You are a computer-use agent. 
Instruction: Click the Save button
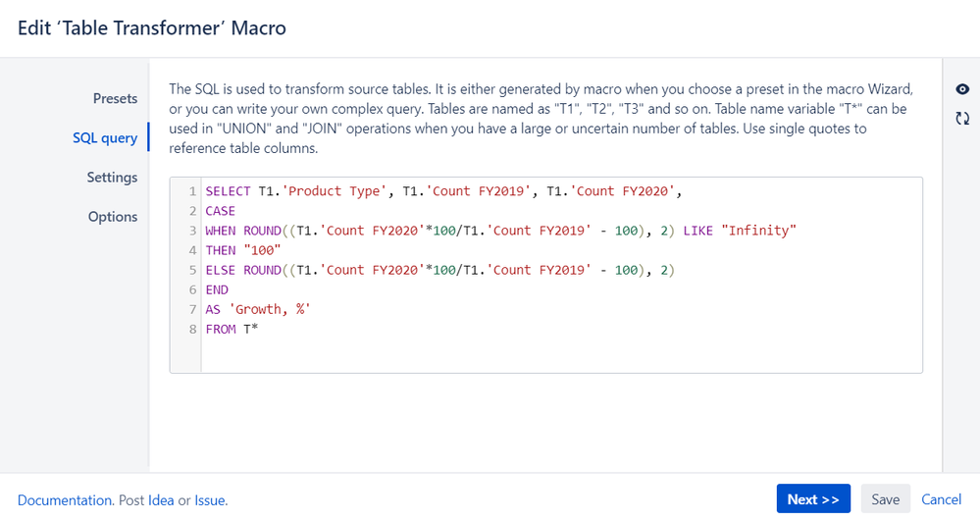pyautogui.click(x=885, y=499)
